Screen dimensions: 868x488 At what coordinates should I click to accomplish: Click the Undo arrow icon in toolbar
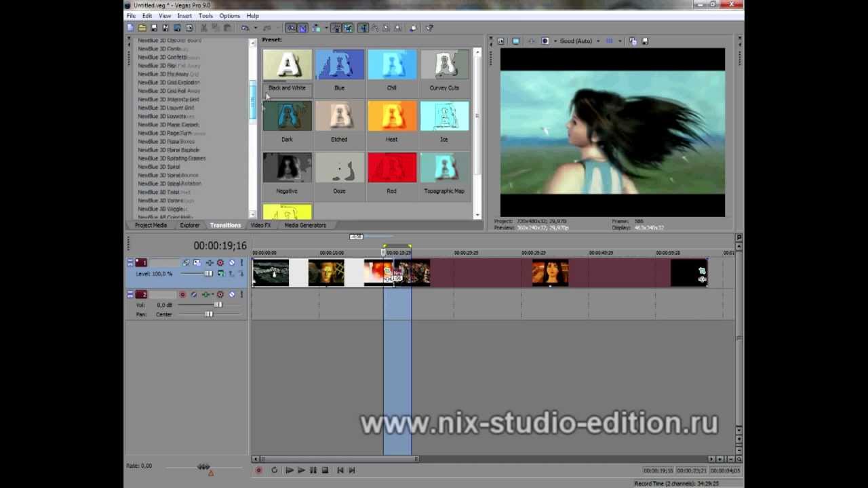tap(245, 28)
